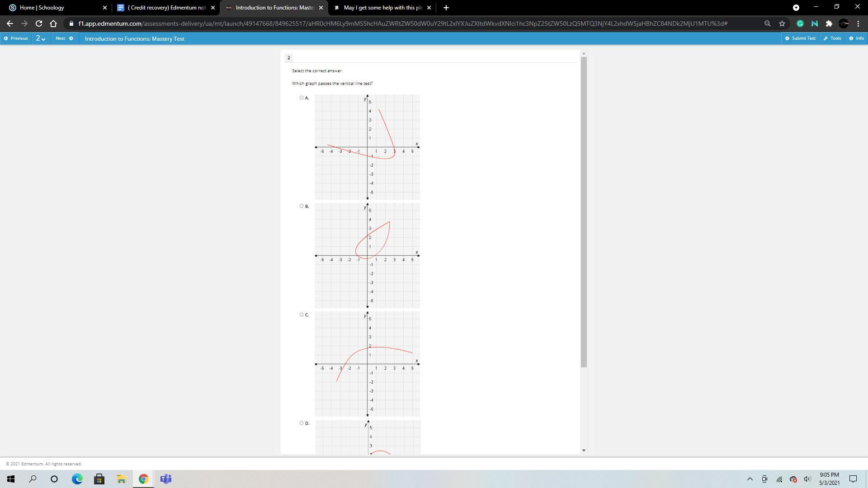Pick answer C radio button
The width and height of the screenshot is (868, 488).
tap(302, 314)
